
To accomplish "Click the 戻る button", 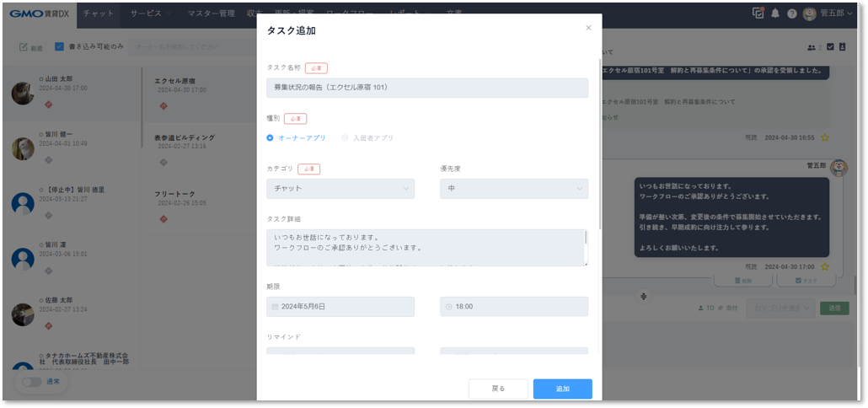I will 498,389.
